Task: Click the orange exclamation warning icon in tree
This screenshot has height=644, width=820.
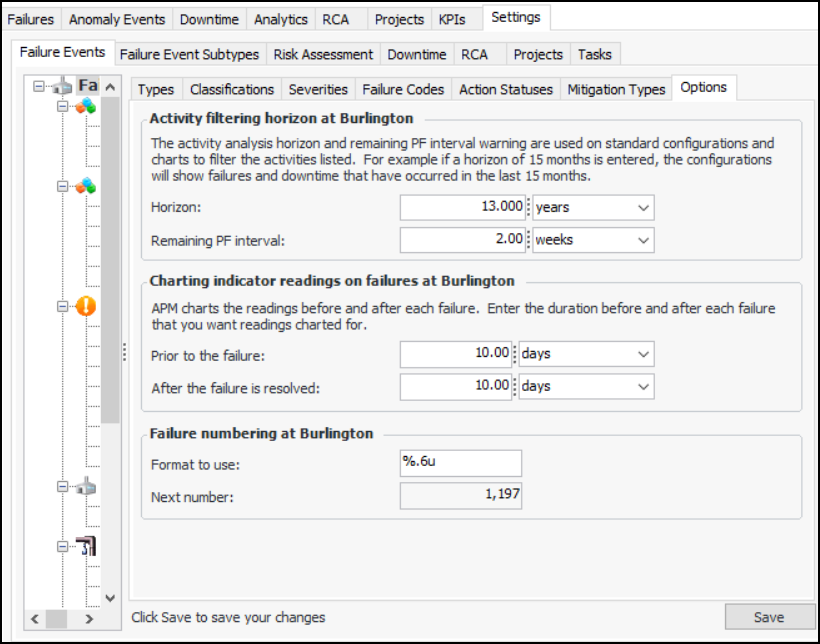Action: pyautogui.click(x=86, y=306)
